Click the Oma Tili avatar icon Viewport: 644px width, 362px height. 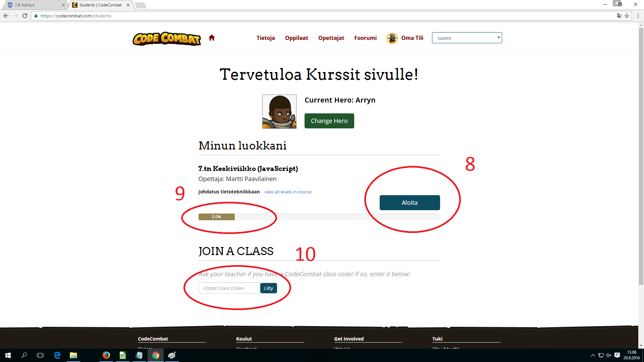(392, 38)
